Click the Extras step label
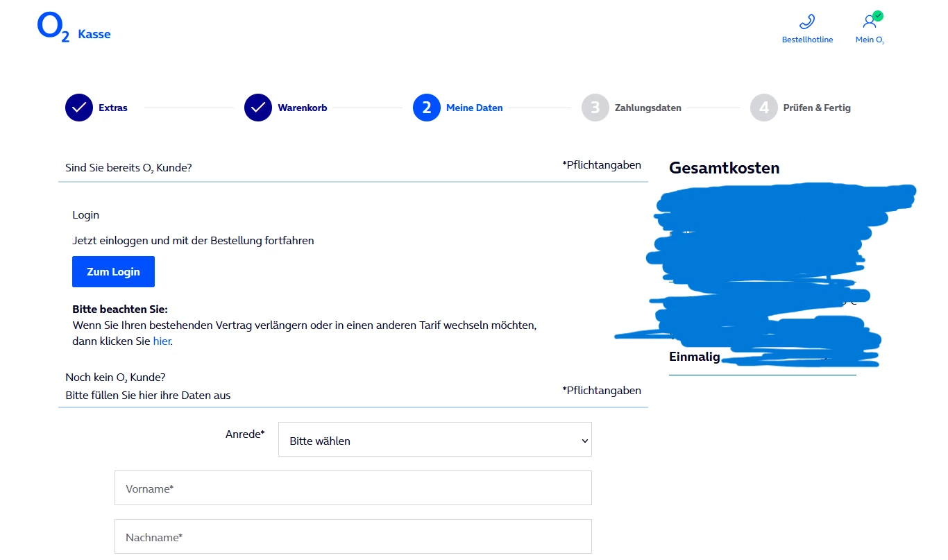 click(113, 108)
